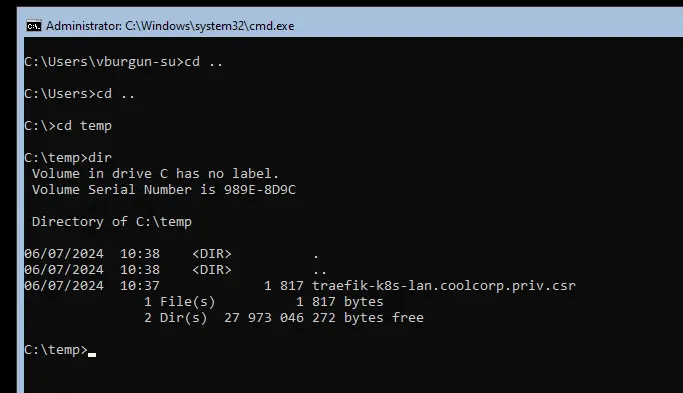The width and height of the screenshot is (683, 393).
Task: Click the '27 973 046 272 bytes free' text
Action: click(324, 318)
